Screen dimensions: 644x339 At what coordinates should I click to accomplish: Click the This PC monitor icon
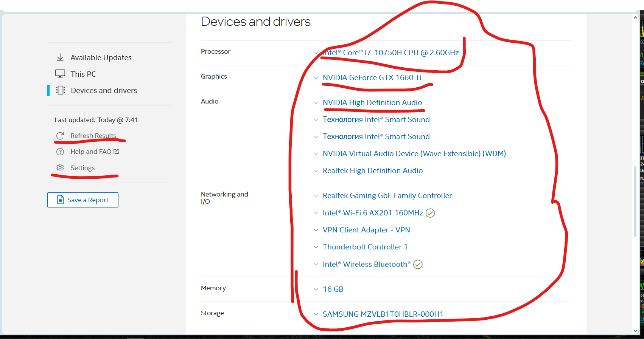(60, 74)
